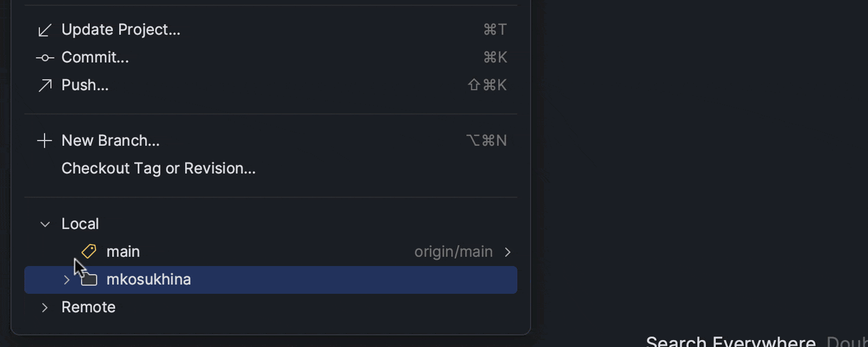The image size is (868, 347).
Task: Open the submenu arrow next to origin/main
Action: (507, 252)
